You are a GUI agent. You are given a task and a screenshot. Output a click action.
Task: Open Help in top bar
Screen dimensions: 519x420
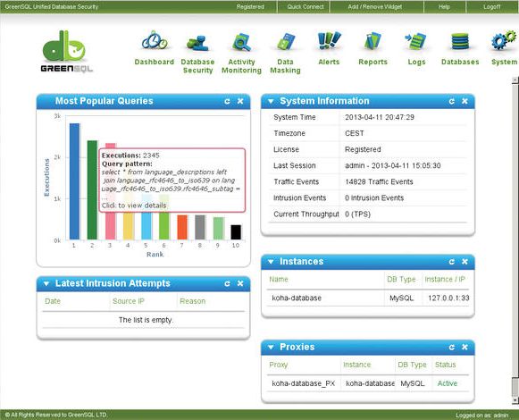[x=444, y=6]
